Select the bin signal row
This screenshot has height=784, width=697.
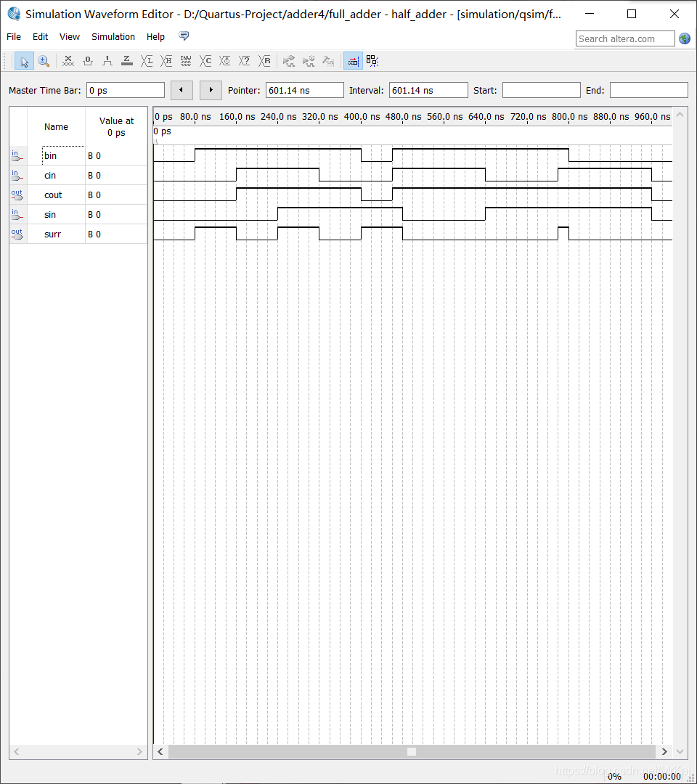(x=78, y=155)
